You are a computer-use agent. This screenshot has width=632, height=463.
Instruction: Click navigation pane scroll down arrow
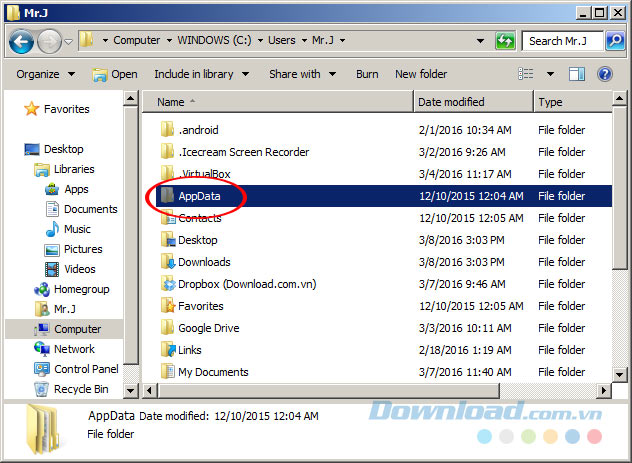(130, 390)
